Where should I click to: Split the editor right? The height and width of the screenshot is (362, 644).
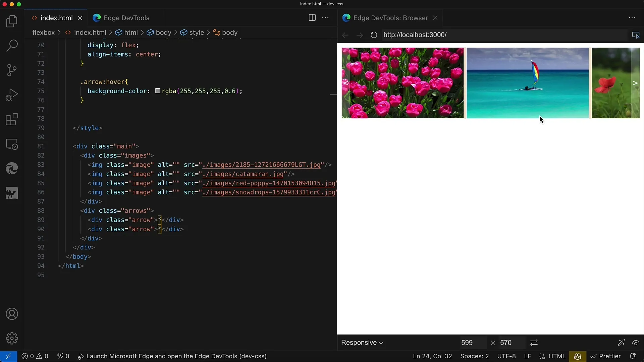[x=312, y=18]
